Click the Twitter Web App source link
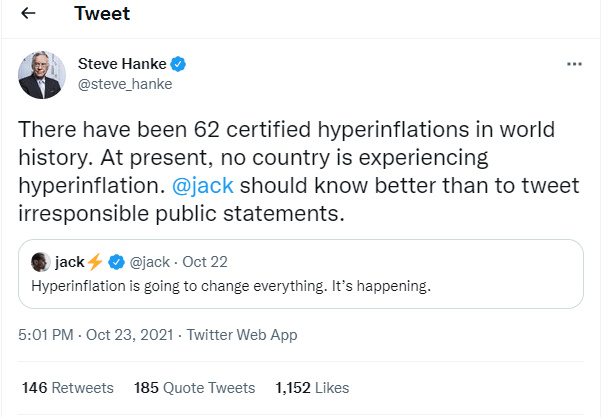The height and width of the screenshot is (417, 612). (x=243, y=335)
